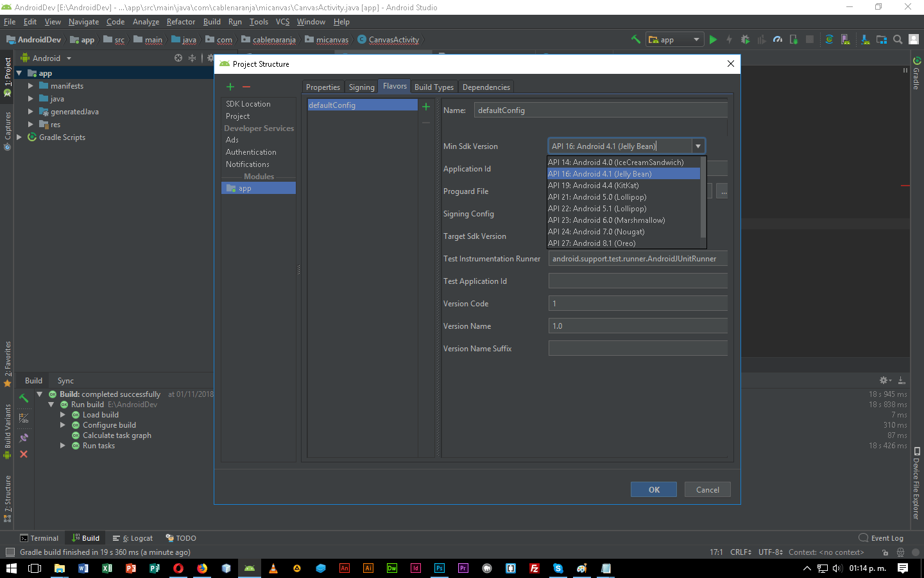Click the Windows Start button
The width and height of the screenshot is (924, 578).
[x=11, y=568]
